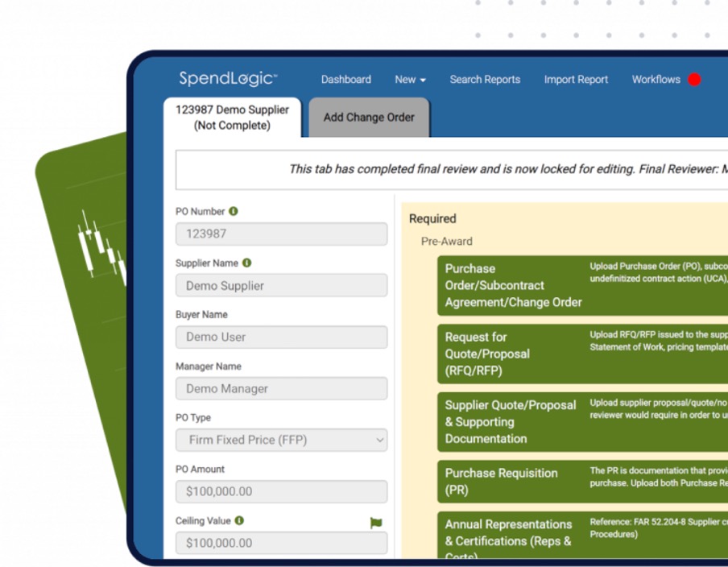The width and height of the screenshot is (728, 567).
Task: Select the 123987 Demo Supplier tab
Action: coord(232,118)
